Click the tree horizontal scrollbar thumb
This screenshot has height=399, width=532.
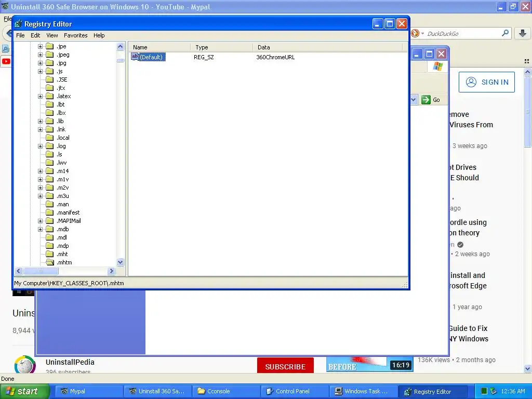pos(41,271)
